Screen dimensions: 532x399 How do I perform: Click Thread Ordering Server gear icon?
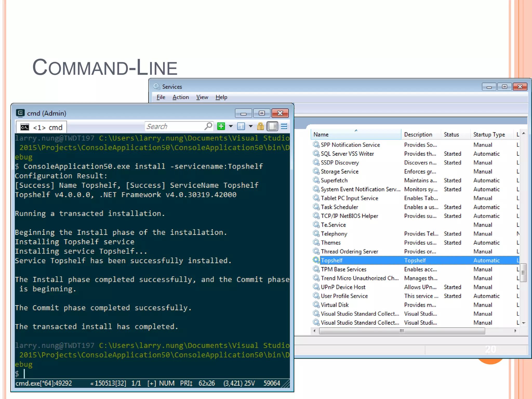(x=316, y=251)
